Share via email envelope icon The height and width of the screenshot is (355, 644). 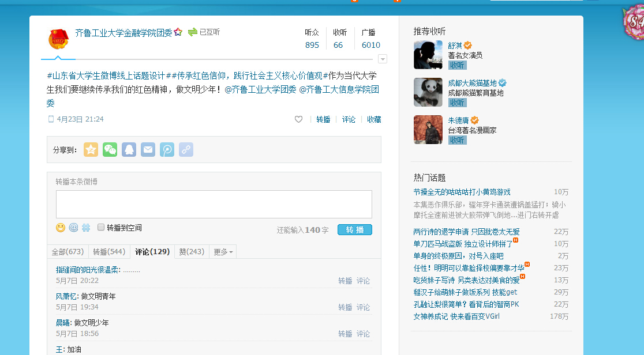coord(148,150)
